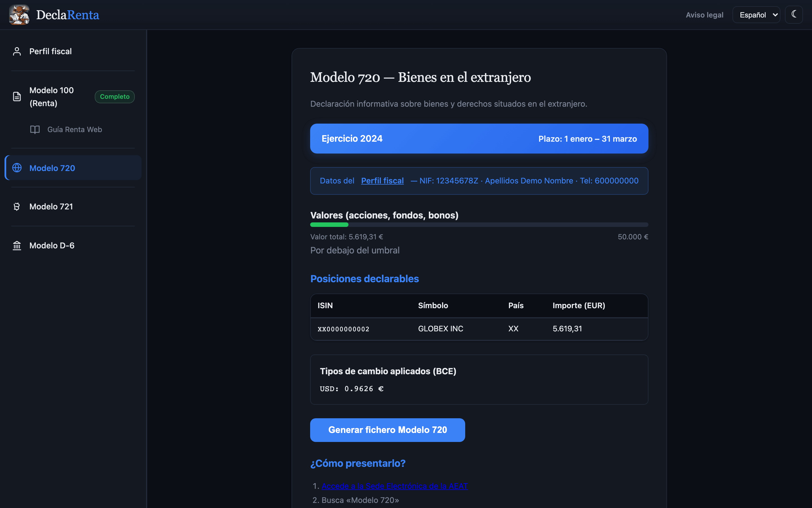812x508 pixels.
Task: Open the Aviso legal link
Action: [x=704, y=15]
